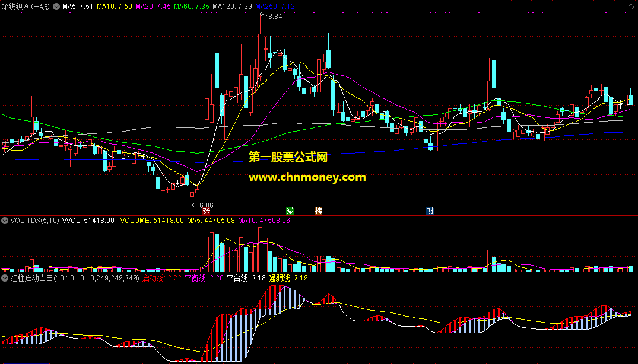This screenshot has width=638, height=364.
Task: Click the volume MA5: 44705.08 label
Action: (x=211, y=221)
